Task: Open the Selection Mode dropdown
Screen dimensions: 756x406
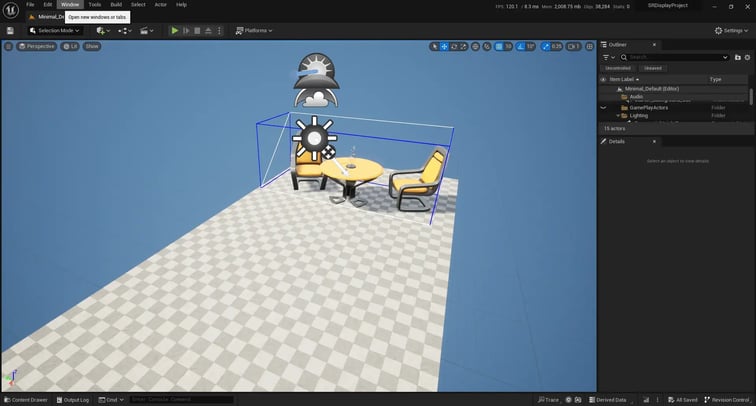Action: (54, 30)
